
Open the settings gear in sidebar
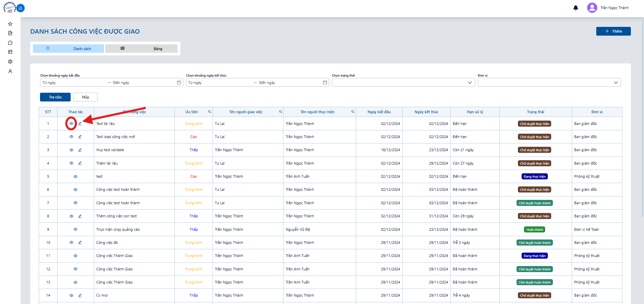click(x=10, y=61)
